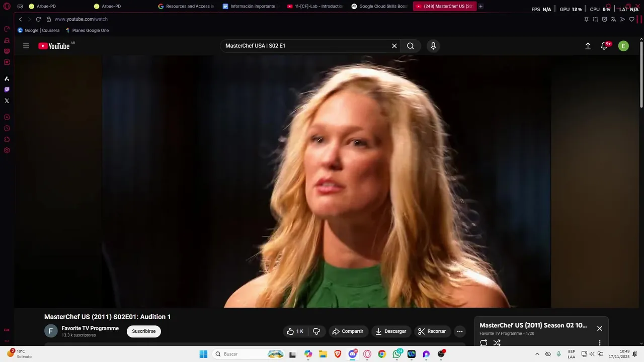Open more actions three-dot menu below video
Image resolution: width=644 pixels, height=362 pixels.
click(459, 331)
